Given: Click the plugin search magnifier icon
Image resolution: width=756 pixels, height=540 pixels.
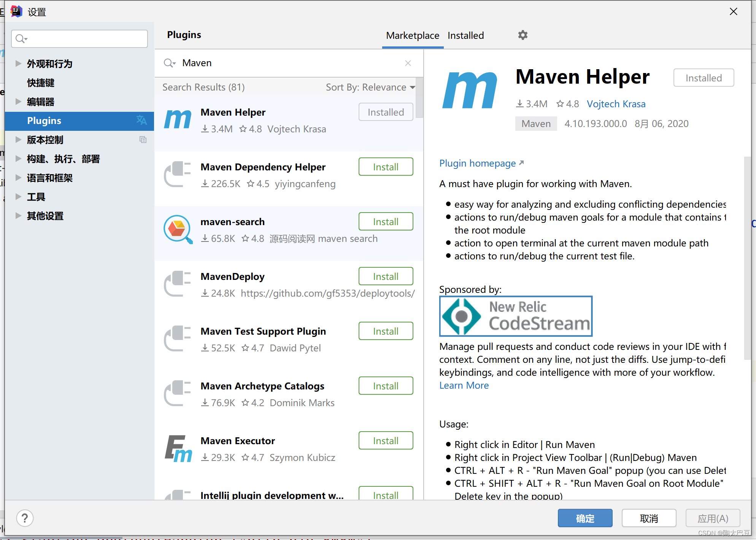Looking at the screenshot, I should 169,63.
